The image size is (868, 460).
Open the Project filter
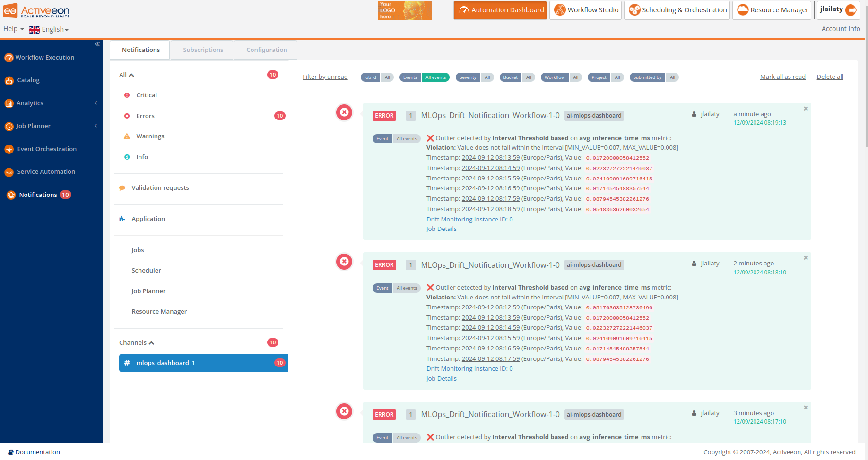tap(606, 77)
